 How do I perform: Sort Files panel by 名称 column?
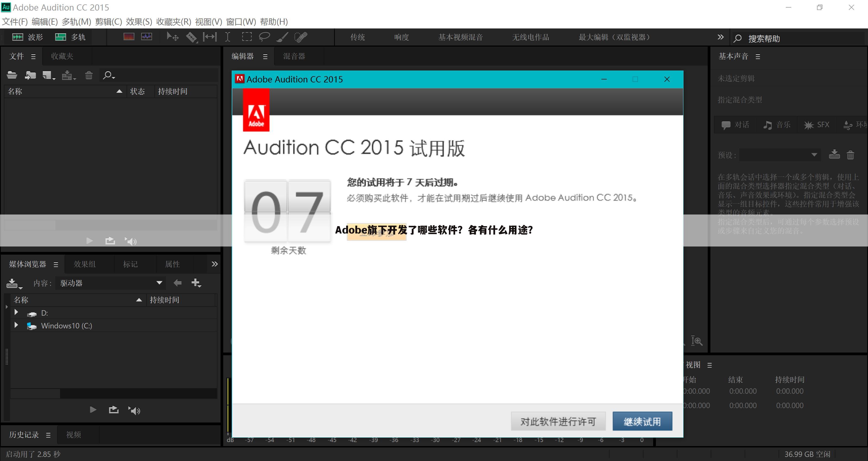pos(65,91)
